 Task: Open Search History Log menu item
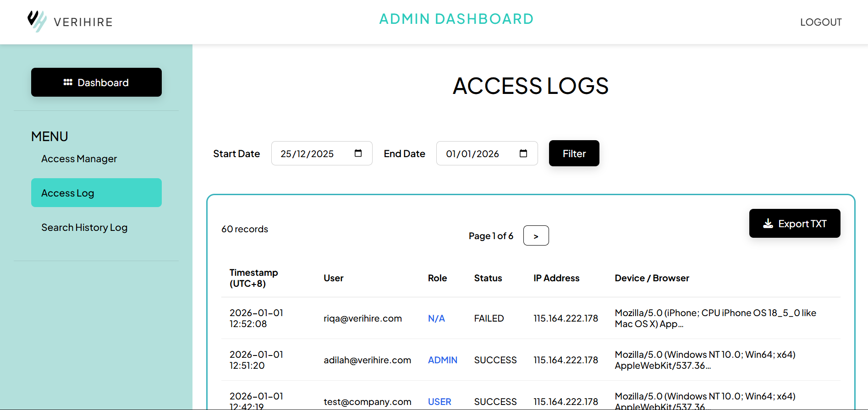pos(84,227)
